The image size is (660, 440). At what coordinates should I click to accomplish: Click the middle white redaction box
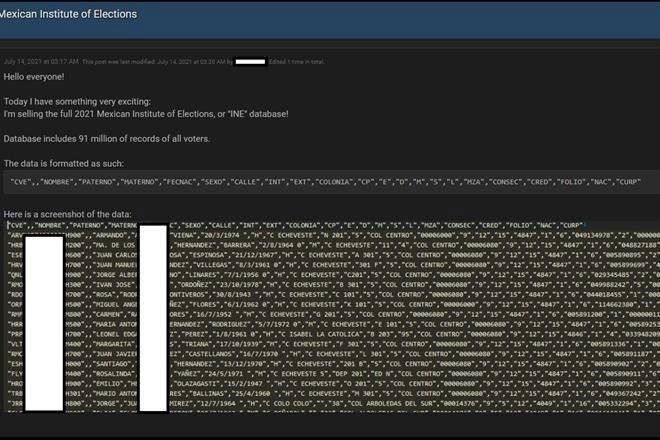(153, 318)
